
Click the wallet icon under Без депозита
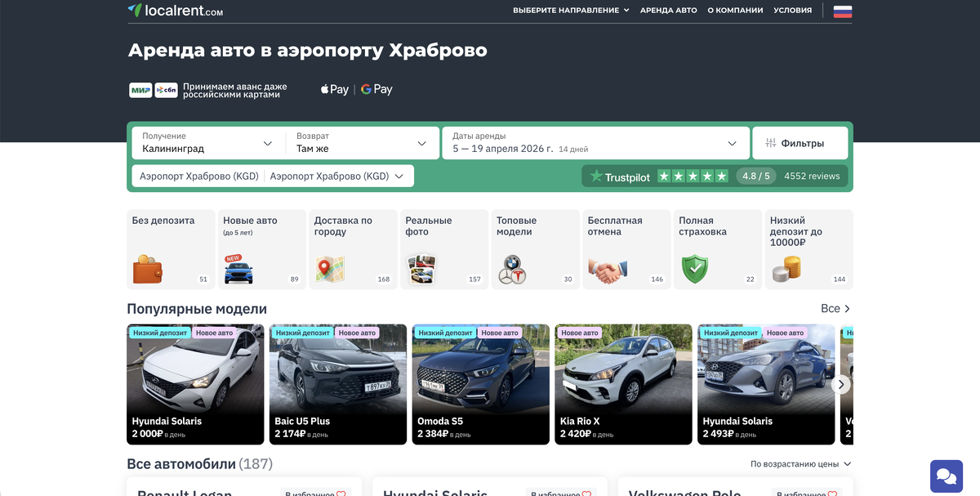148,269
